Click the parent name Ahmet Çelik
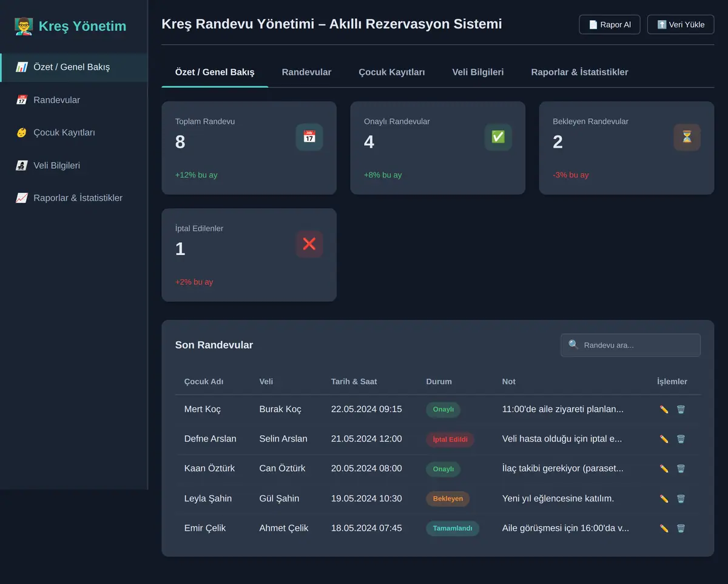Image resolution: width=728 pixels, height=584 pixels. click(284, 528)
